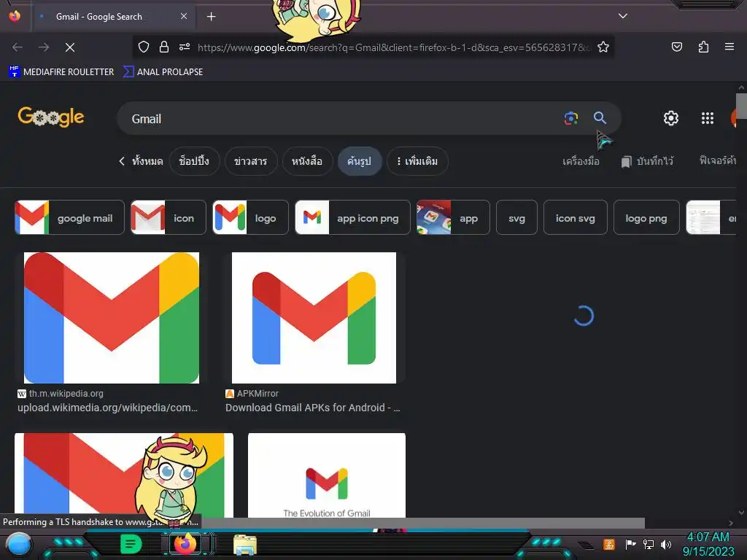Click the Firefox forward arrow
747x560 pixels.
coord(44,47)
